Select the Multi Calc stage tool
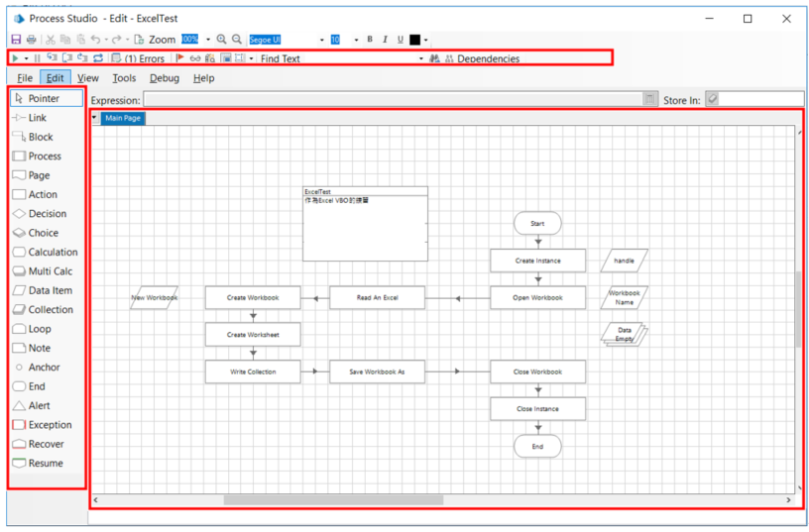Image resolution: width=809 pixels, height=532 pixels. 47,271
